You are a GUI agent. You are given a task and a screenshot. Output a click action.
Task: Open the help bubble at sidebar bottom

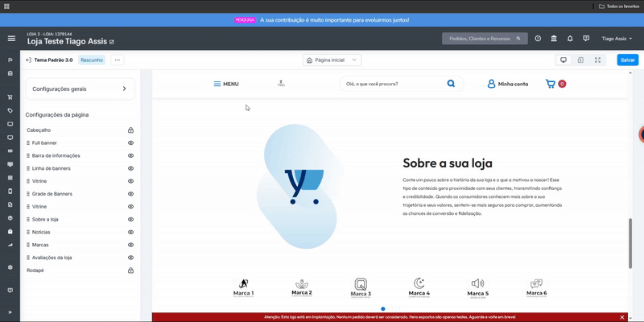point(10,291)
